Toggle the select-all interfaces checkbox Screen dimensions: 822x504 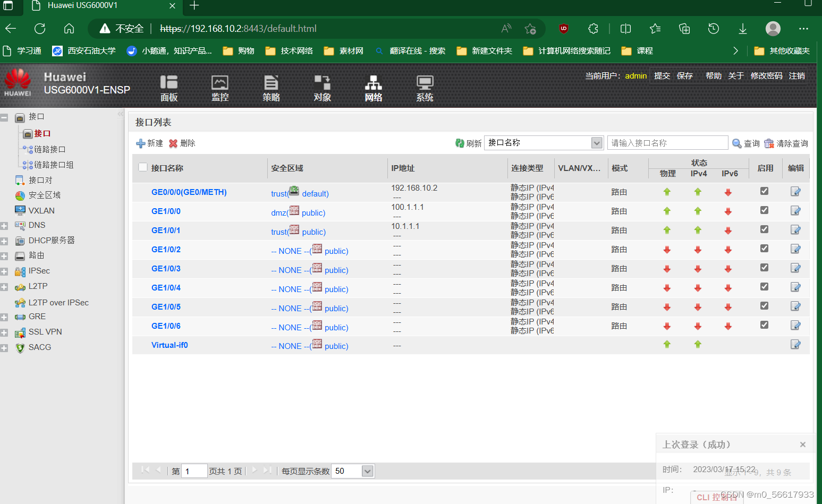point(142,167)
